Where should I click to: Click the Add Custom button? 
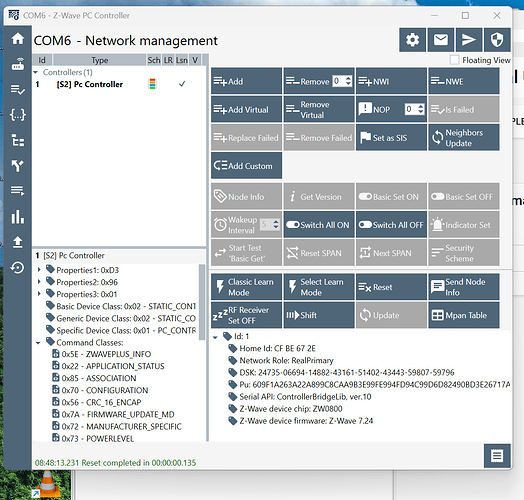pyautogui.click(x=246, y=165)
